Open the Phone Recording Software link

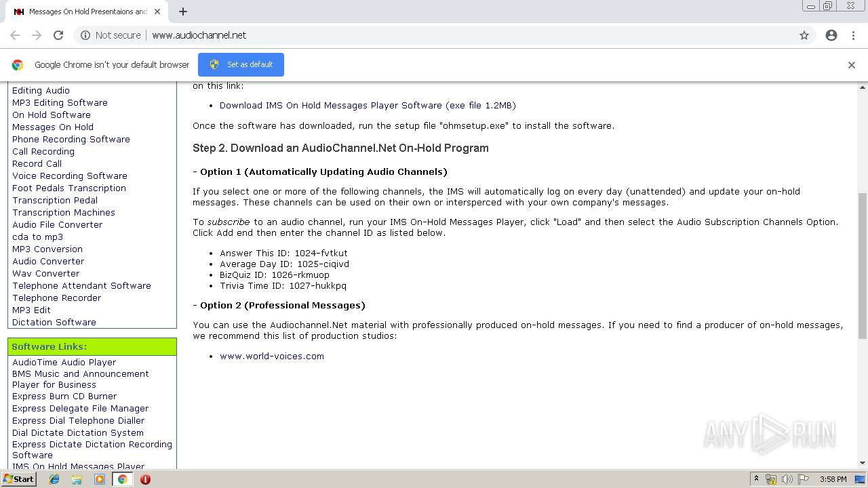pos(71,139)
